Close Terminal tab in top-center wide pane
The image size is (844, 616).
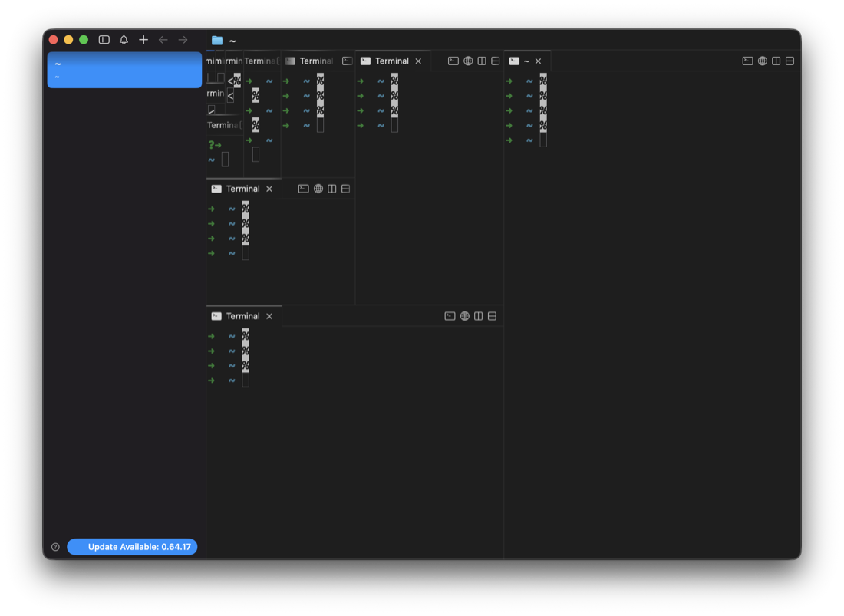click(x=418, y=61)
